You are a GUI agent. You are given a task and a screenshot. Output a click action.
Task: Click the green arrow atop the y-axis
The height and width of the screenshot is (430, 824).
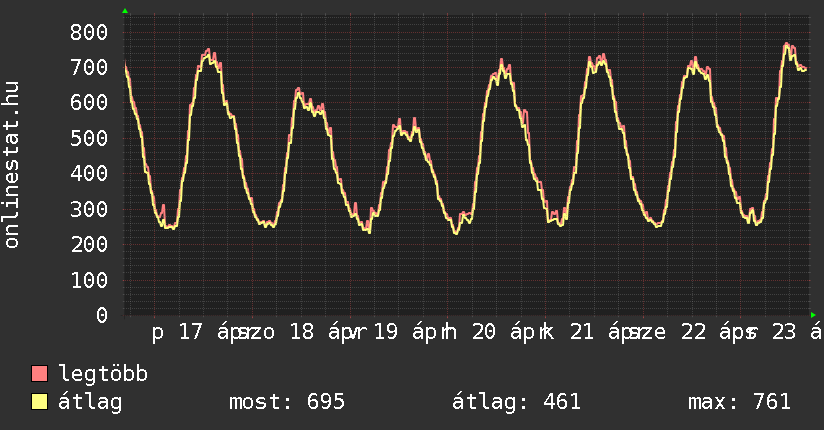(x=125, y=11)
